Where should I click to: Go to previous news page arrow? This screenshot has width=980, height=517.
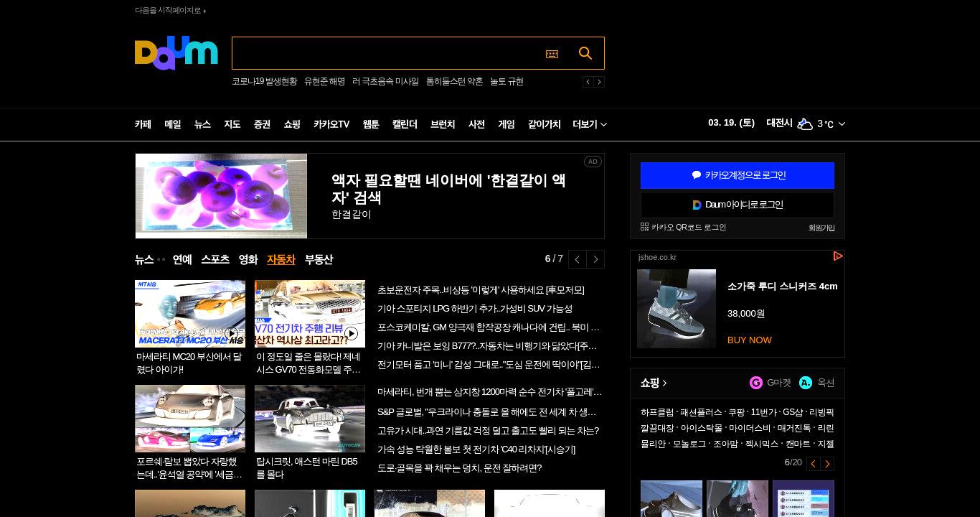tap(578, 259)
